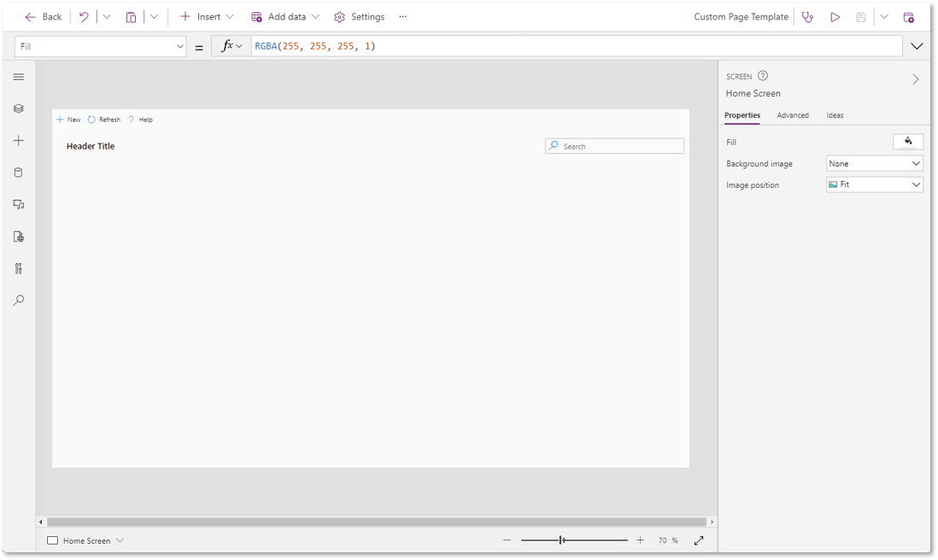Open the Power Automate panel
Image resolution: width=938 pixels, height=560 pixels.
pyautogui.click(x=18, y=236)
